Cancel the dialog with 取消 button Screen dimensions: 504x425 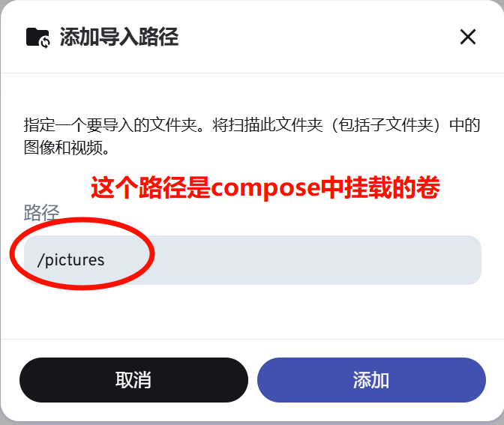pos(133,380)
